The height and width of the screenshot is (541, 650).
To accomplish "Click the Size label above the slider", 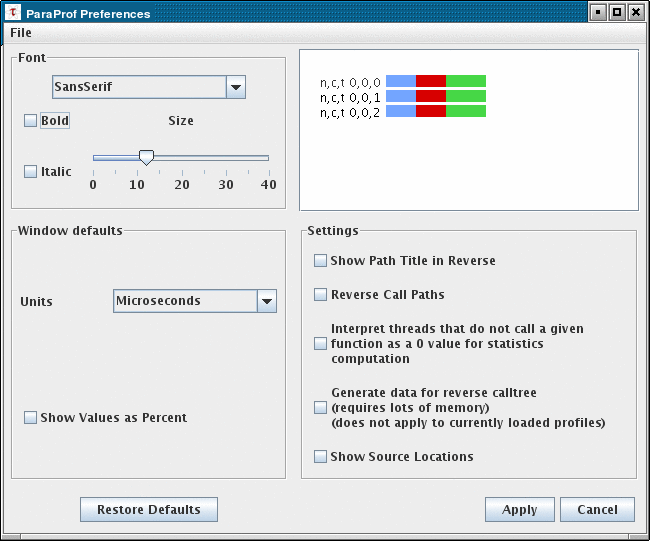I will (181, 121).
